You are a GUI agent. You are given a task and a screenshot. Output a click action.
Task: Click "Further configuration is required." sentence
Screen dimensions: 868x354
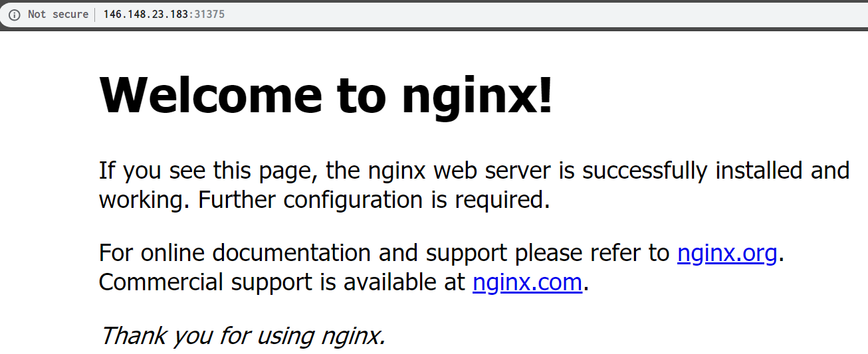point(374,200)
